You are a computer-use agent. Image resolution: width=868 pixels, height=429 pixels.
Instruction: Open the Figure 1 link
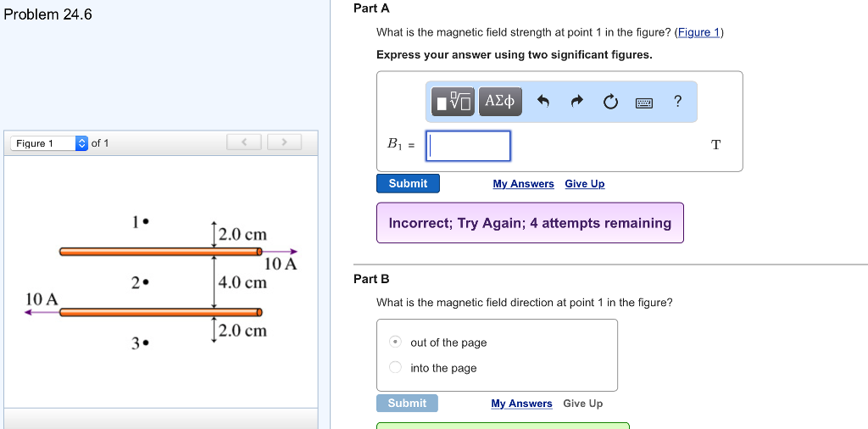click(698, 32)
